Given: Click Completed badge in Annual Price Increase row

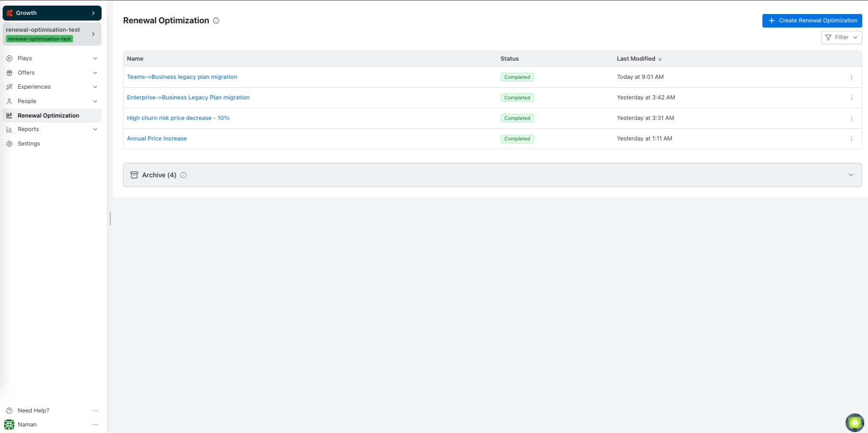Looking at the screenshot, I should (x=517, y=139).
